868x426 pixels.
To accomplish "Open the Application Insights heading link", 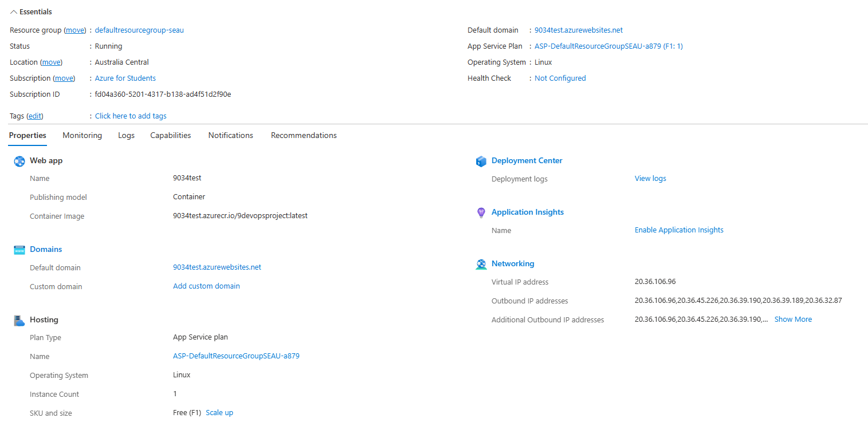I will [x=528, y=212].
